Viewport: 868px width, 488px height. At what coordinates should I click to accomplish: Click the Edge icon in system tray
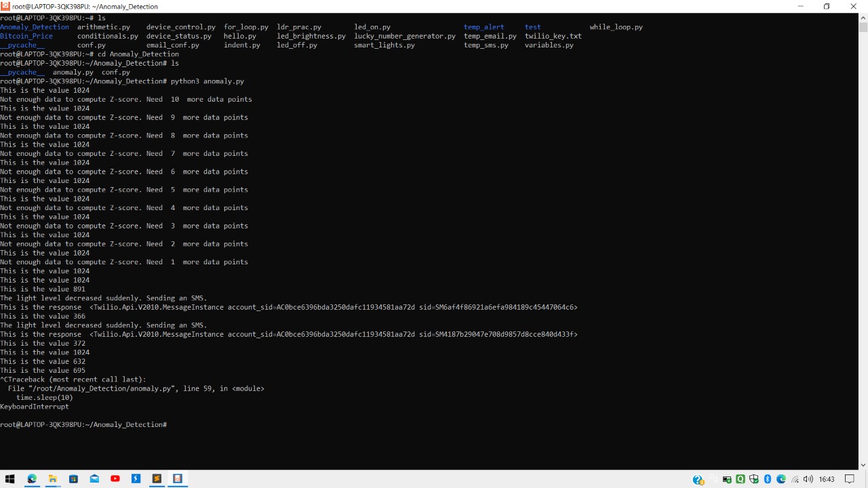781,479
